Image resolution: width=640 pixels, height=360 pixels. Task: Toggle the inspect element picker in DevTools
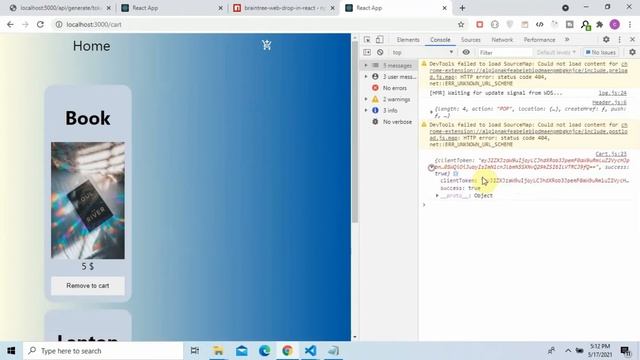[x=367, y=40]
